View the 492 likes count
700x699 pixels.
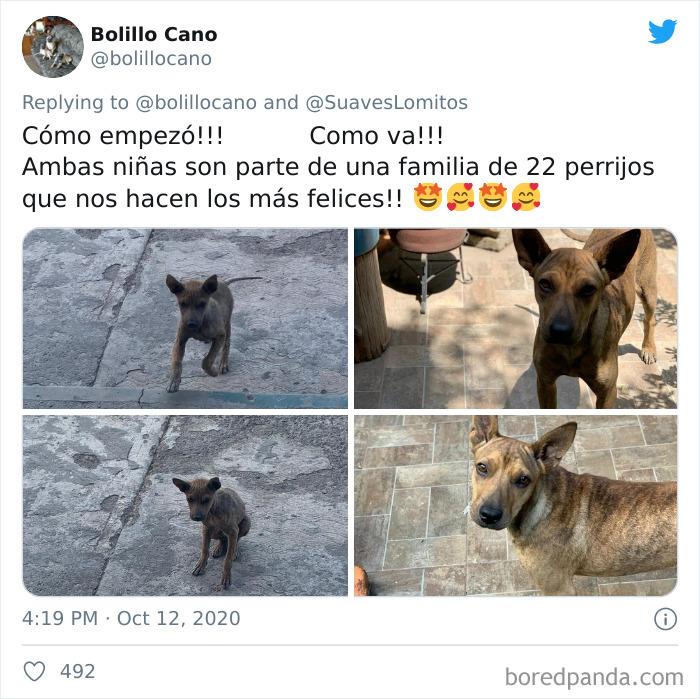pyautogui.click(x=78, y=671)
